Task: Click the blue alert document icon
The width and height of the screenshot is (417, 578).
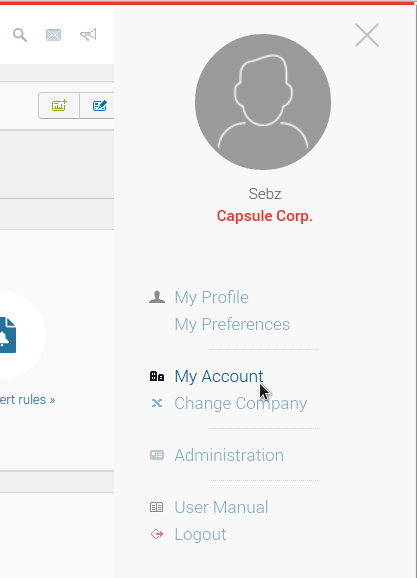Action: click(8, 335)
